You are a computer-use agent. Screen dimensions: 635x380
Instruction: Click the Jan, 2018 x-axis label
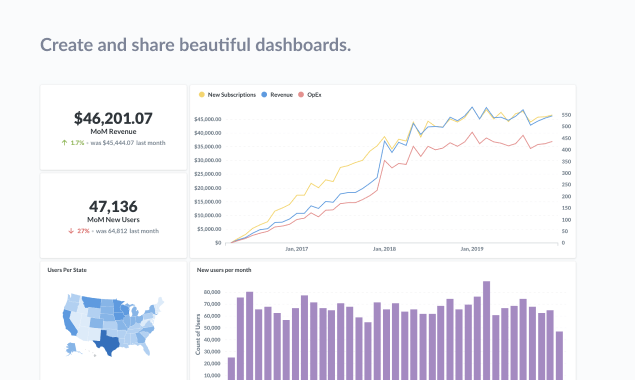[384, 249]
